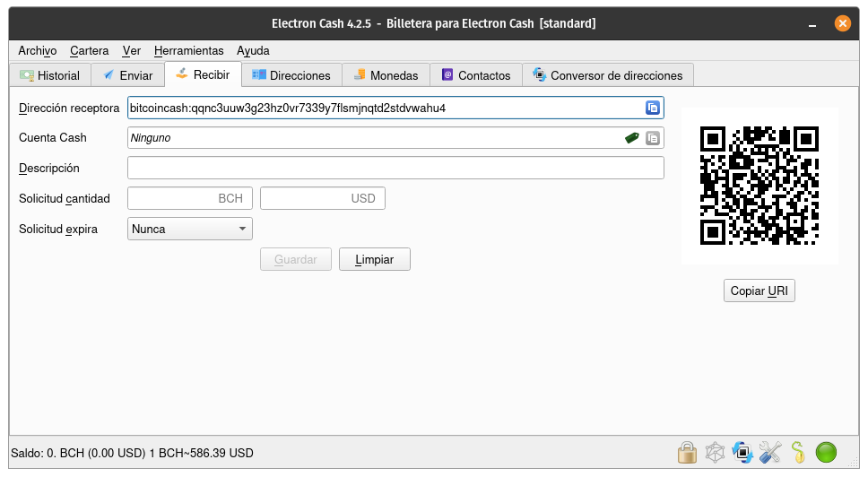Open the Ver menu
The height and width of the screenshot is (477, 868).
click(131, 50)
